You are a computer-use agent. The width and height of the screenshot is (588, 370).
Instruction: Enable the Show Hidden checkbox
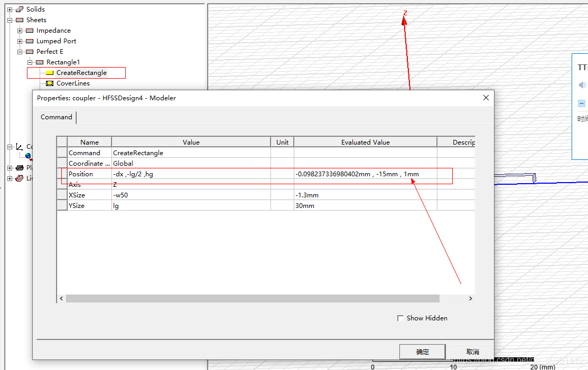400,318
